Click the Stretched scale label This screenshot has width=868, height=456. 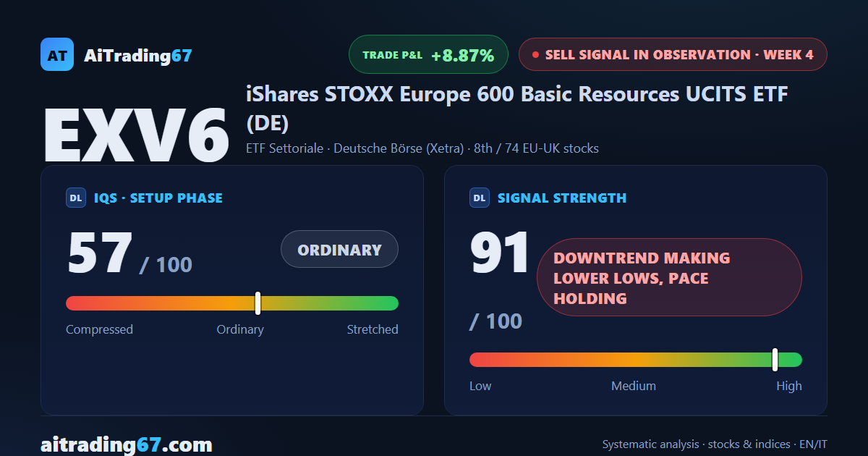point(373,329)
